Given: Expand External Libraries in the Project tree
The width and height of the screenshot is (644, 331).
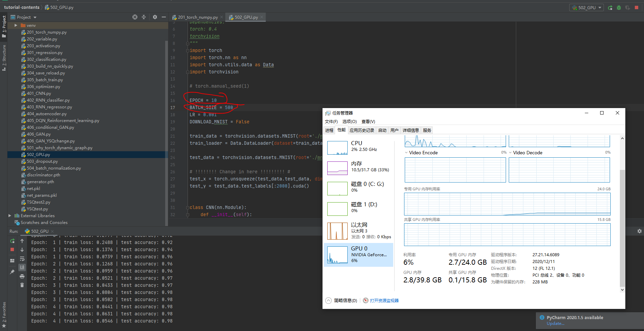Looking at the screenshot, I should [x=10, y=215].
